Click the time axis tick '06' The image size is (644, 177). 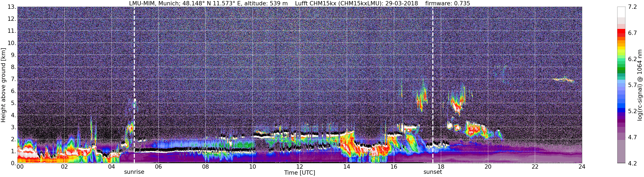click(x=158, y=167)
